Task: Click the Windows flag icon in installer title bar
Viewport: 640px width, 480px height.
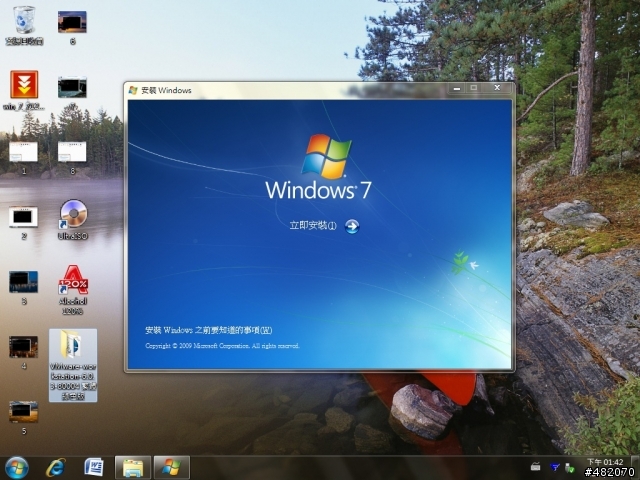Action: click(133, 90)
